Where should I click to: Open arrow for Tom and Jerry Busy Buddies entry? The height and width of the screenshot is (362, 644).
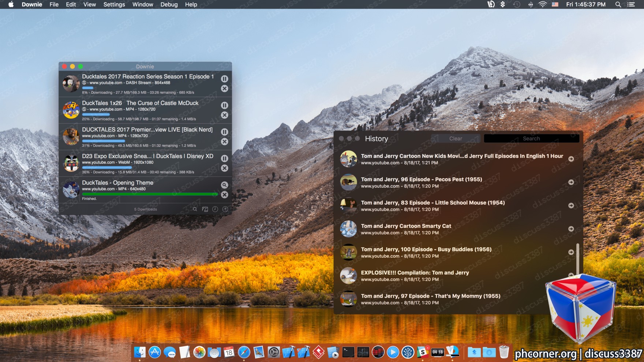click(x=571, y=252)
